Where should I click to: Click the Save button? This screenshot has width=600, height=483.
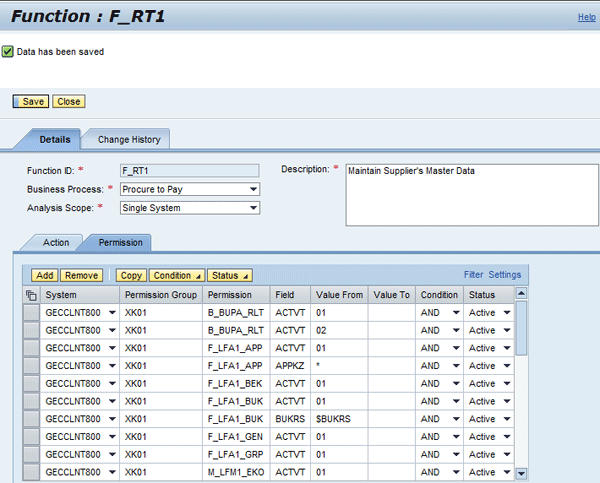tap(33, 101)
